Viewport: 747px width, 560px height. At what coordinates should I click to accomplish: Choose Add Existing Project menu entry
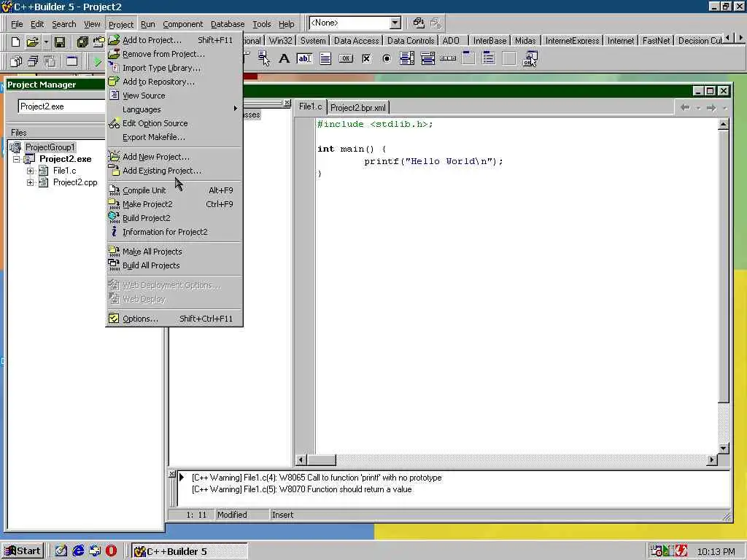[174, 171]
